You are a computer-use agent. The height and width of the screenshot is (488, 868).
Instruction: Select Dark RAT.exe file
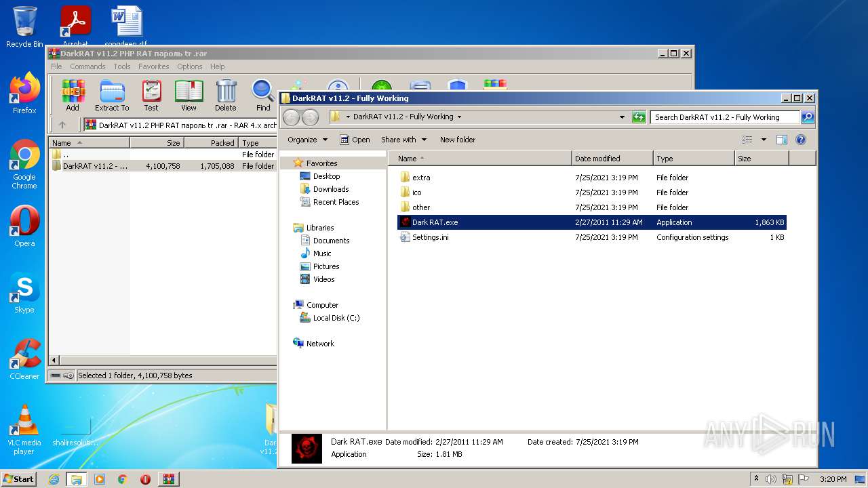[x=592, y=222]
